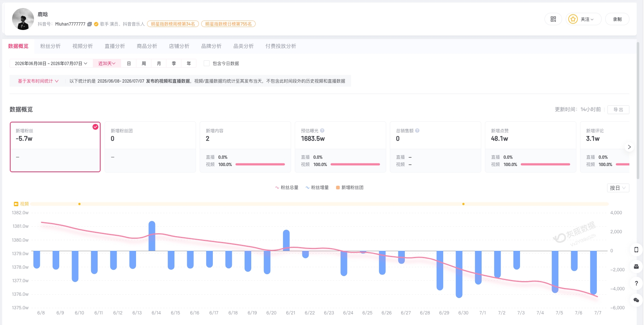This screenshot has height=325, width=644.
Task: Click the verified badge icon
Action: click(96, 24)
